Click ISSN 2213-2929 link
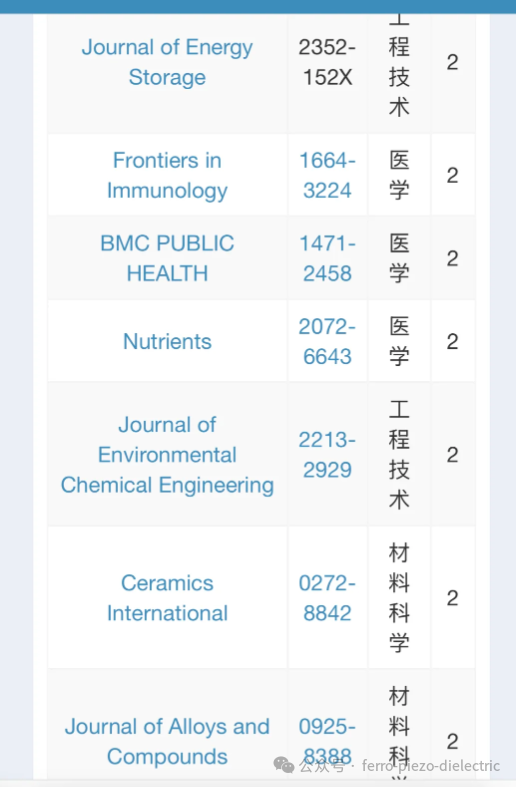The image size is (516, 787). [327, 455]
